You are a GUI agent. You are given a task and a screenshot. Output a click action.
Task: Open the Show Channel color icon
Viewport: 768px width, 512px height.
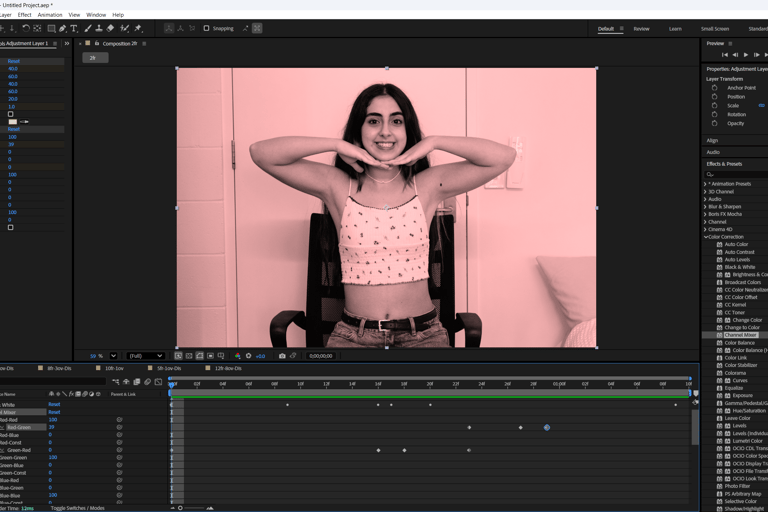[x=238, y=356]
